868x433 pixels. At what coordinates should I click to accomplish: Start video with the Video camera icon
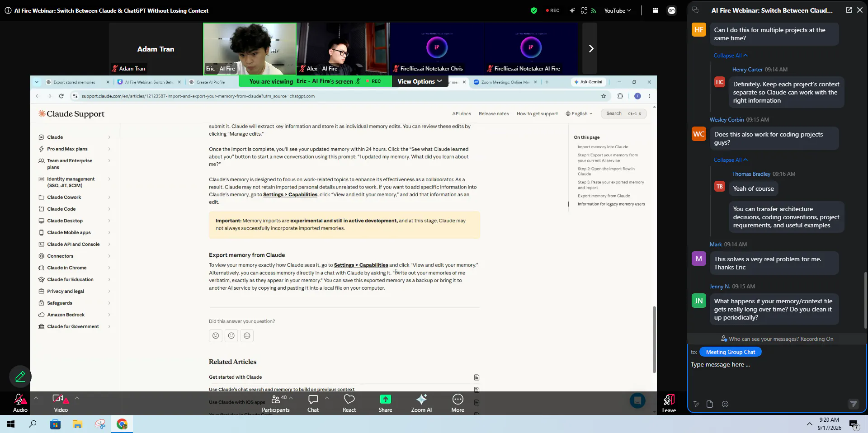coord(61,400)
